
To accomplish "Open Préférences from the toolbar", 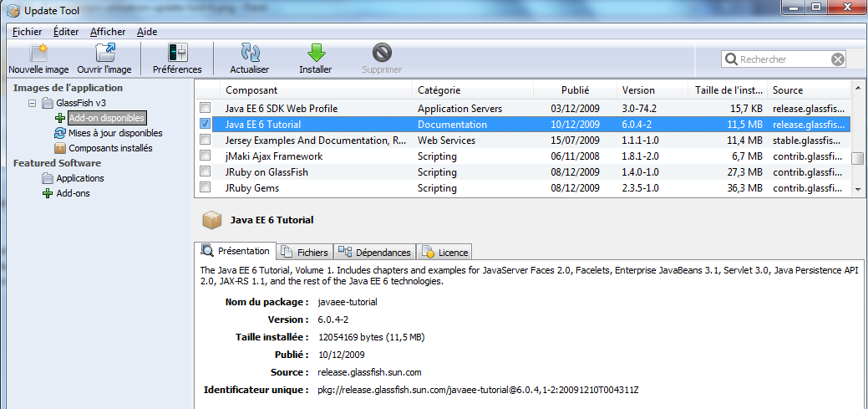I will point(177,54).
